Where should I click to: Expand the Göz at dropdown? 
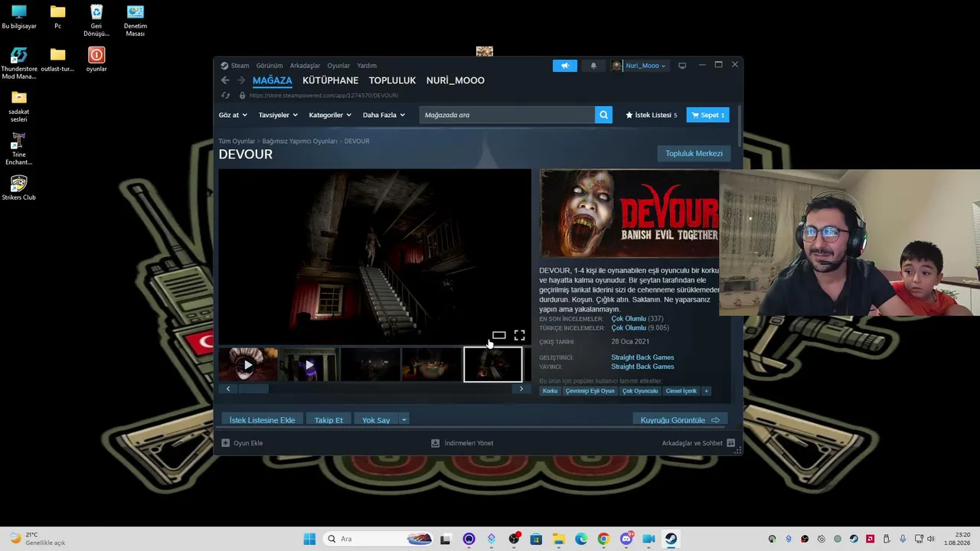[x=233, y=115]
